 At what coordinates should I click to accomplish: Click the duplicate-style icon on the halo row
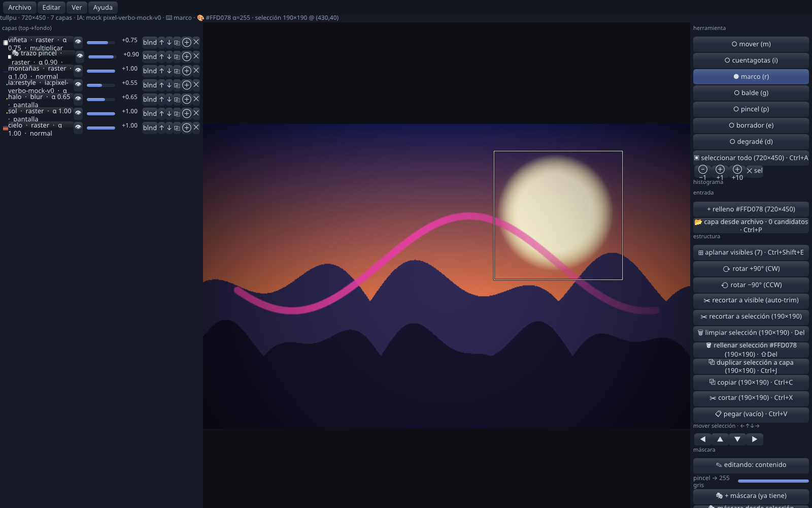177,99
